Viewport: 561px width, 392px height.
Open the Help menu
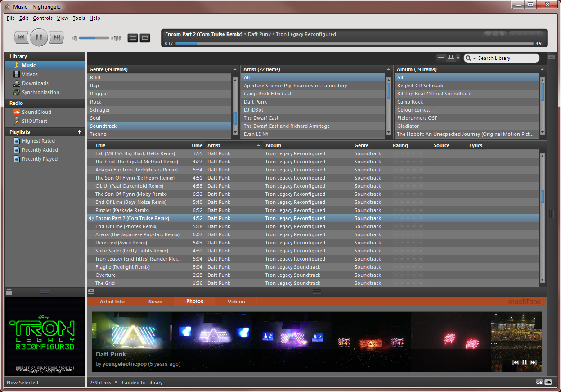[x=94, y=18]
